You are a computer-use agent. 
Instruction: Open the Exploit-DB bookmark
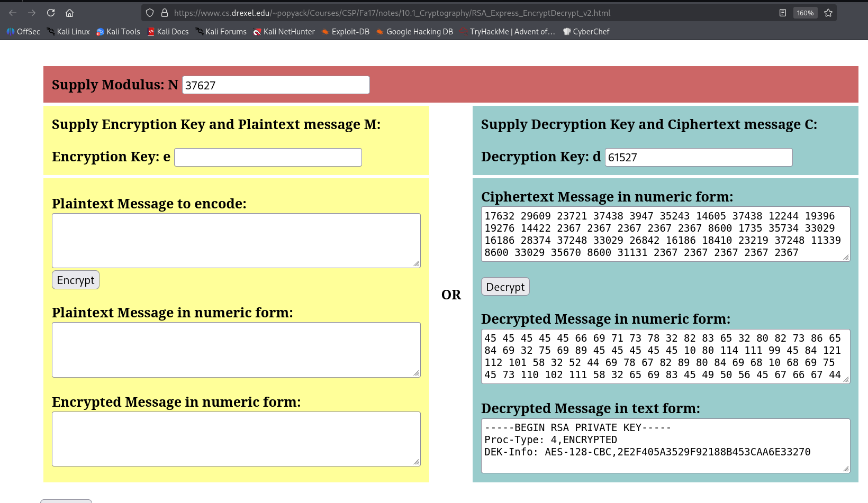click(345, 32)
